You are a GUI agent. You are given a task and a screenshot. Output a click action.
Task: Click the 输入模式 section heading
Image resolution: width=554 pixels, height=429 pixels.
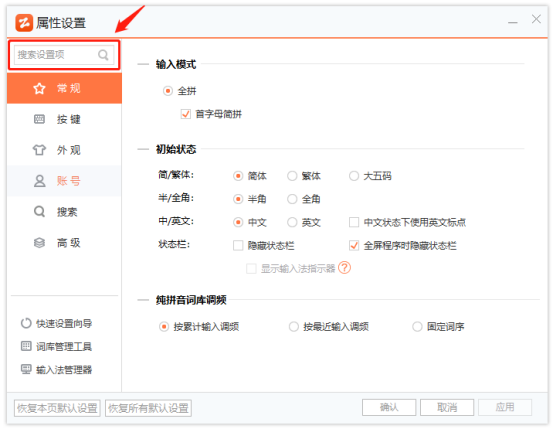click(x=176, y=64)
